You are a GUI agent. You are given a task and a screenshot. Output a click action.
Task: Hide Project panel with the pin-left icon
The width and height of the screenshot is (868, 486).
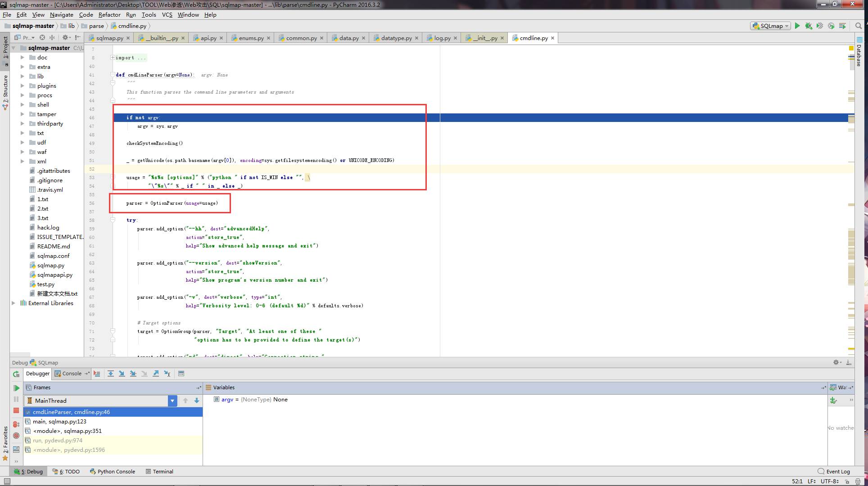tap(78, 38)
